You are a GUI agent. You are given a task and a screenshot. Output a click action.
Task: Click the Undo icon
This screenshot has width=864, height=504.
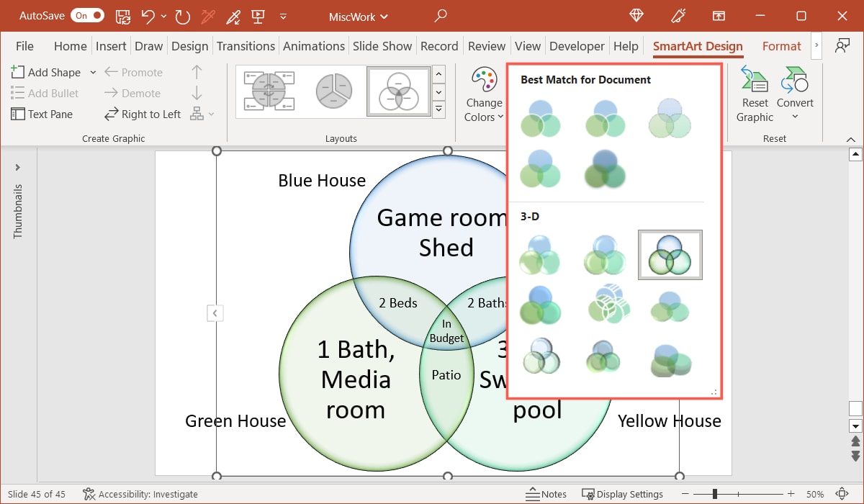(149, 15)
